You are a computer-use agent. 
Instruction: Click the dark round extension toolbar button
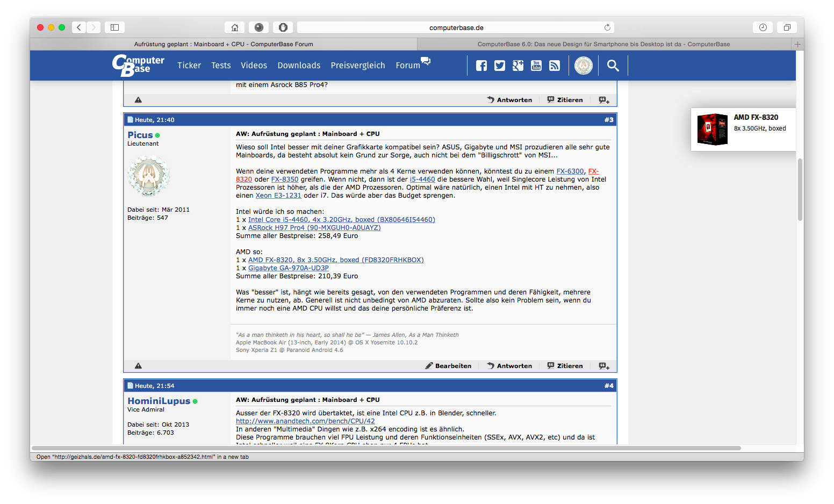click(259, 27)
